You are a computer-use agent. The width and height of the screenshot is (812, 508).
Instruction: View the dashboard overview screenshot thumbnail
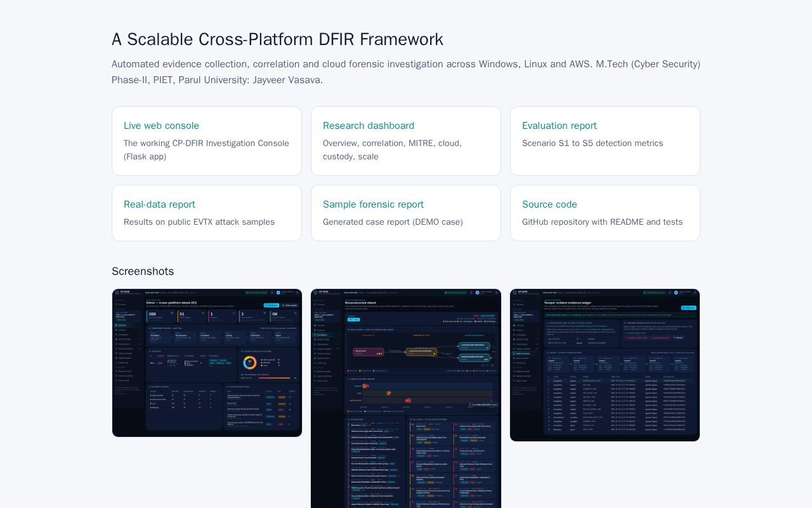point(207,363)
